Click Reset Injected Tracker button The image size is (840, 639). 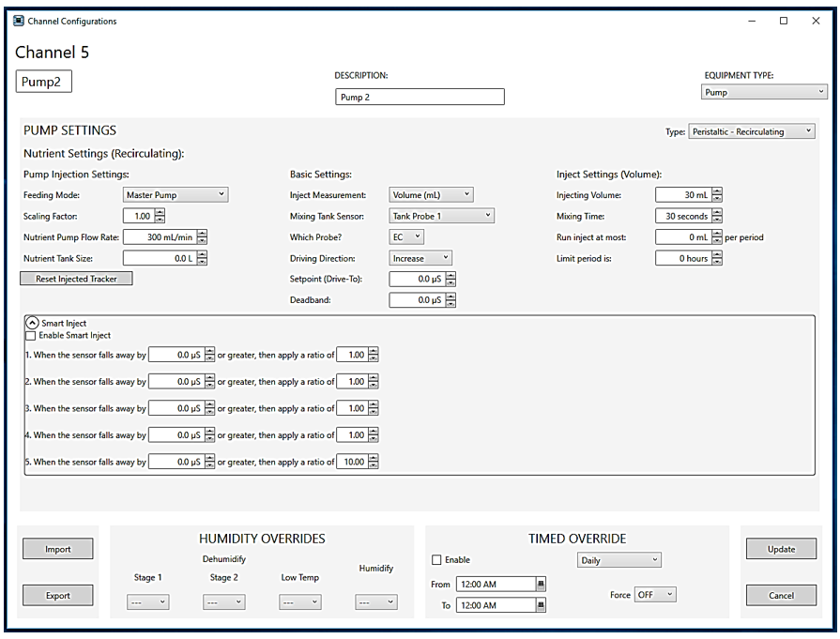76,279
